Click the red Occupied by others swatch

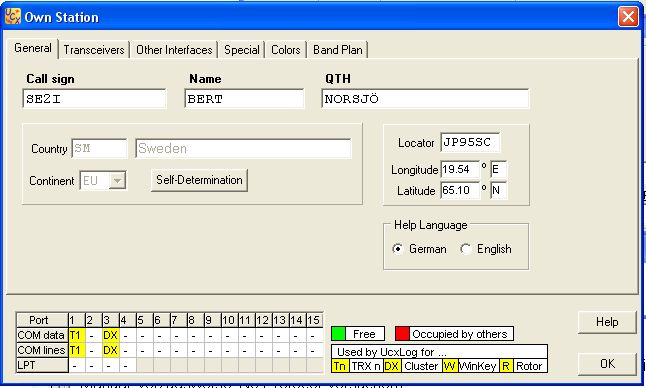(402, 334)
